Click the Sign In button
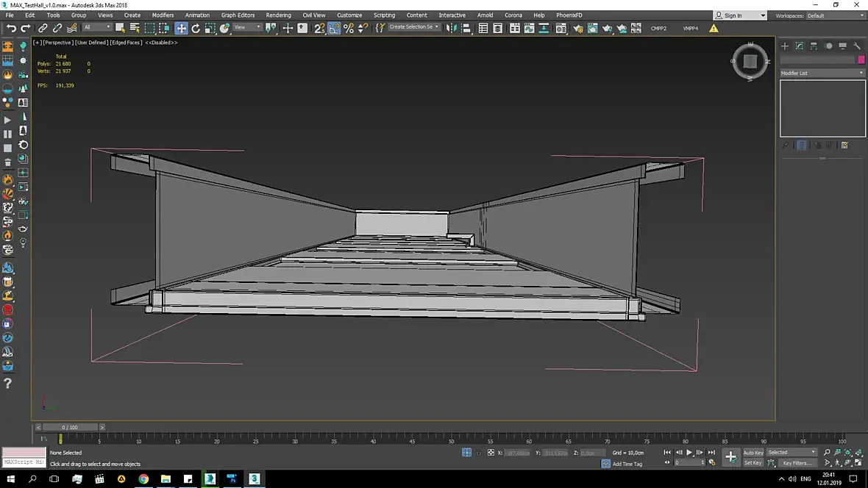Viewport: 868px width, 488px height. [x=733, y=15]
